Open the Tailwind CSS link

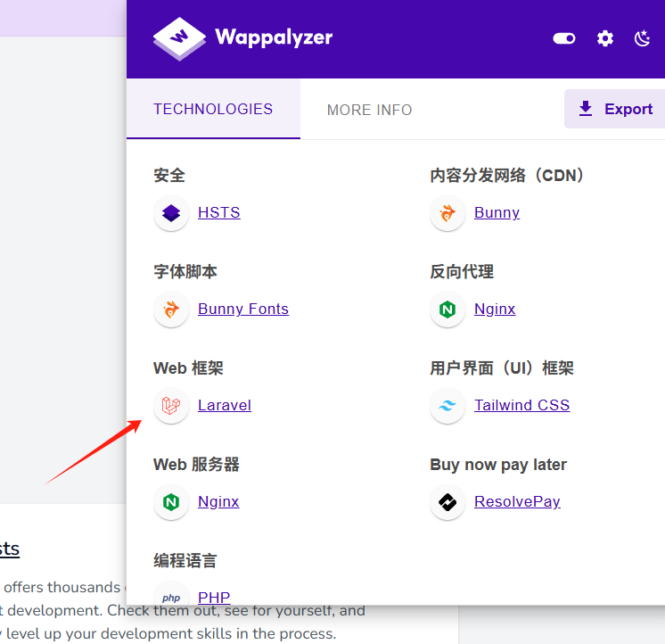click(522, 405)
